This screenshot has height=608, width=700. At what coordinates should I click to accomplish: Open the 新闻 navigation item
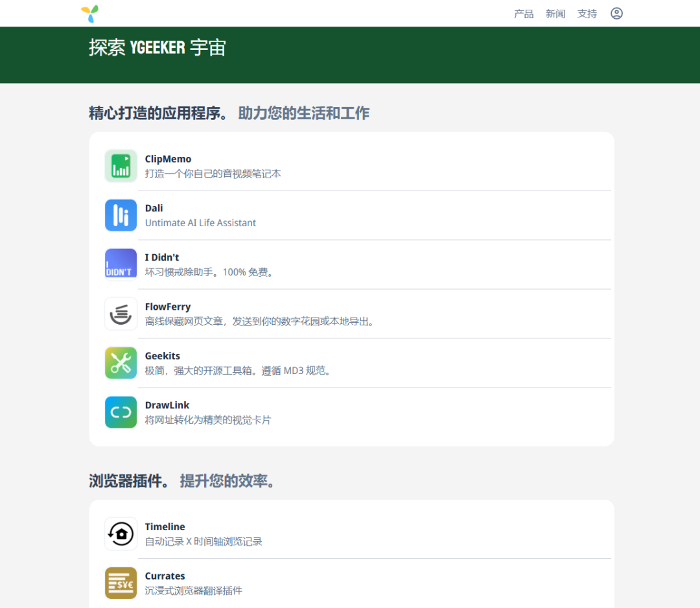point(555,14)
